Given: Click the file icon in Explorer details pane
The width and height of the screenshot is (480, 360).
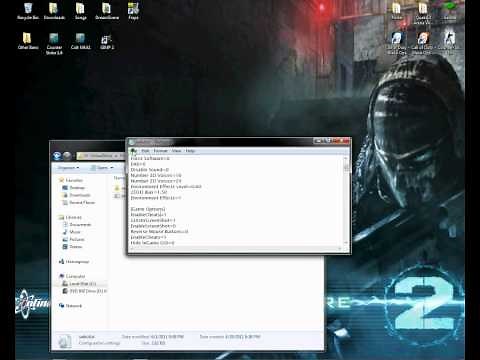Looking at the screenshot, I should pyautogui.click(x=65, y=341).
